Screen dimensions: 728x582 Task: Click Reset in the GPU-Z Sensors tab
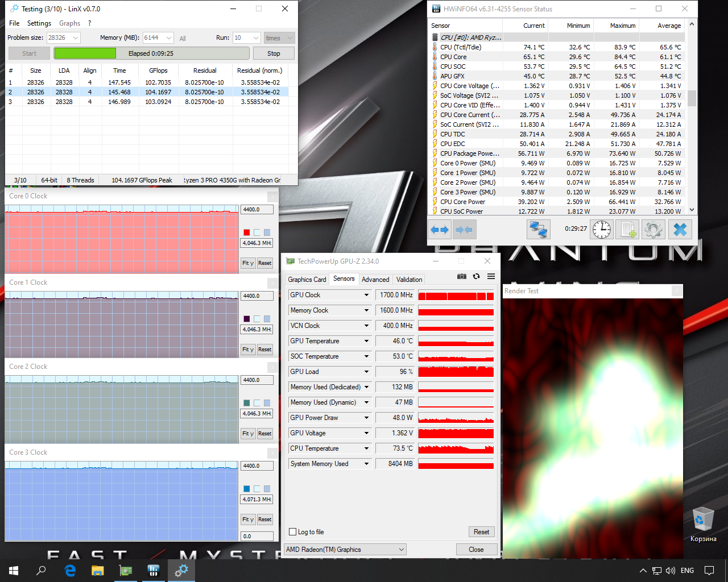(x=481, y=532)
